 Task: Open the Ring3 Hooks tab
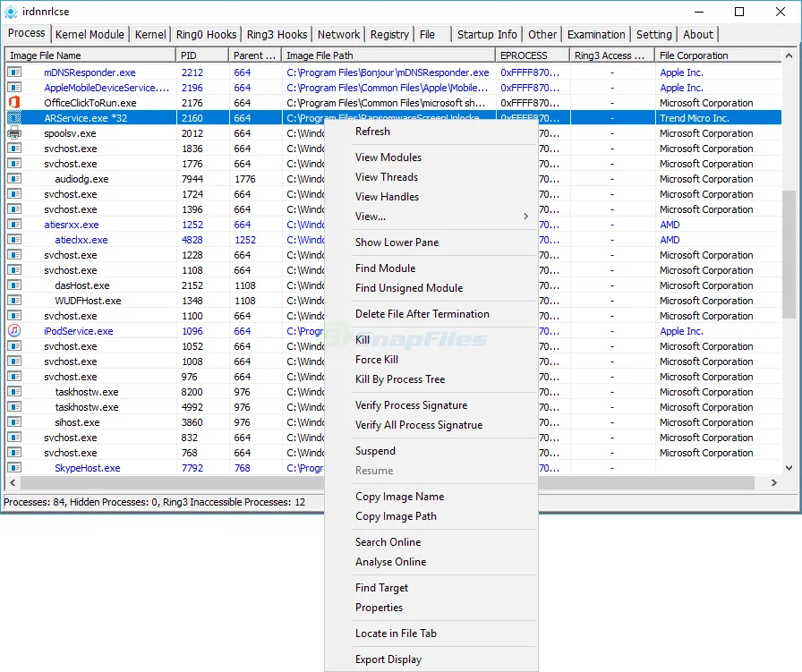pos(277,34)
